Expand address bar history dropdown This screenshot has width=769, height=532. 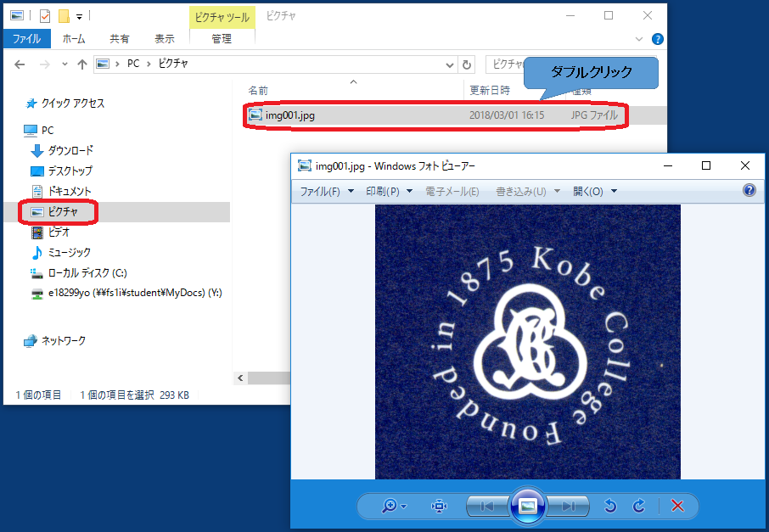click(x=449, y=64)
